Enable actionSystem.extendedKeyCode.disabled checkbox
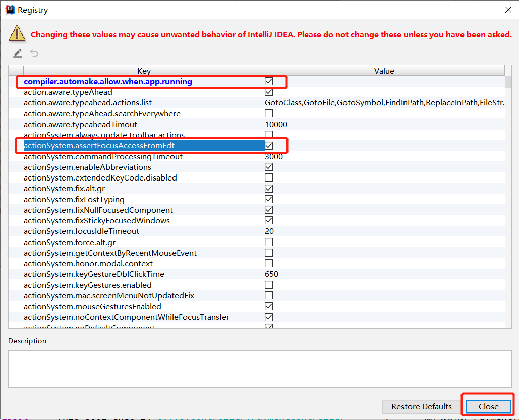 [269, 177]
